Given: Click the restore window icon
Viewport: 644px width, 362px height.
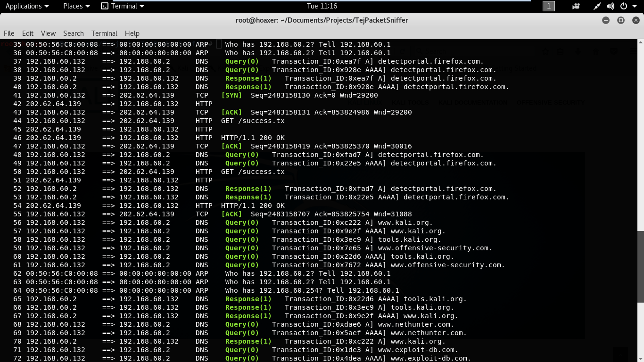Looking at the screenshot, I should tap(620, 20).
